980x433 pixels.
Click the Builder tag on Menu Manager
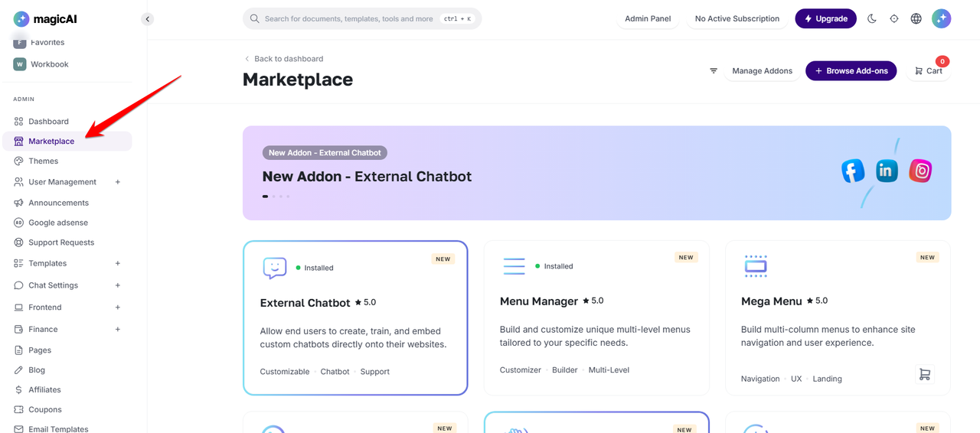click(565, 370)
